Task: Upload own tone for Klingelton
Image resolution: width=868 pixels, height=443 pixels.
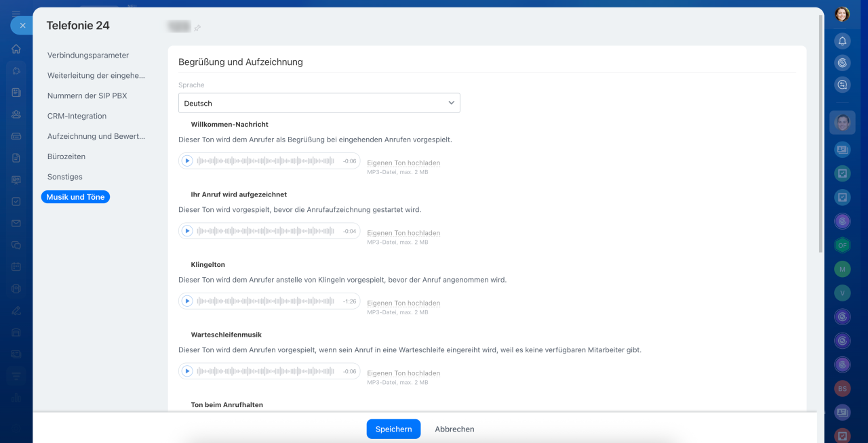Action: [403, 303]
